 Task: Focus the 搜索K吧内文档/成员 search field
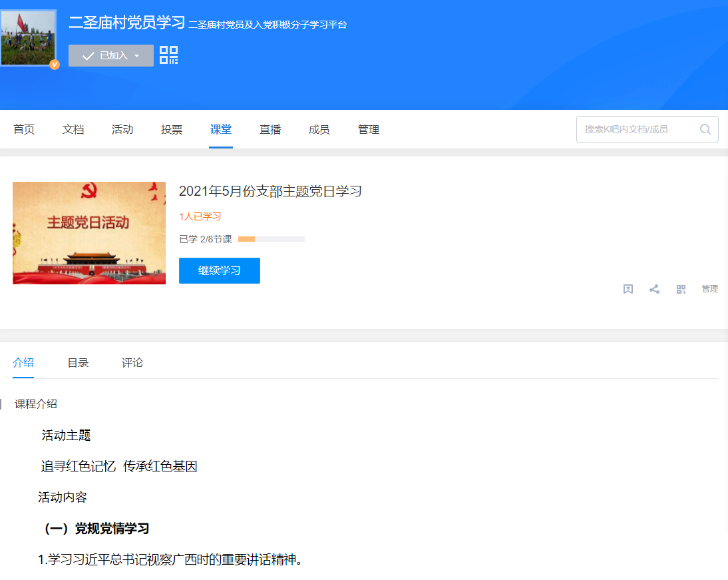[x=647, y=129]
